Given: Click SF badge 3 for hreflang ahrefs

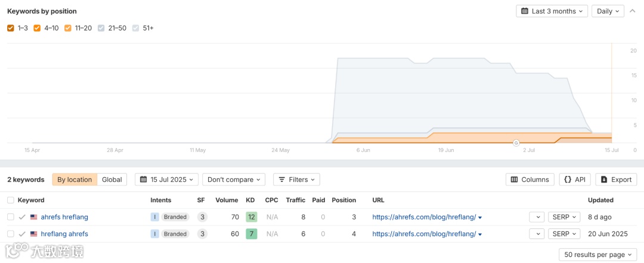Looking at the screenshot, I should tap(202, 234).
